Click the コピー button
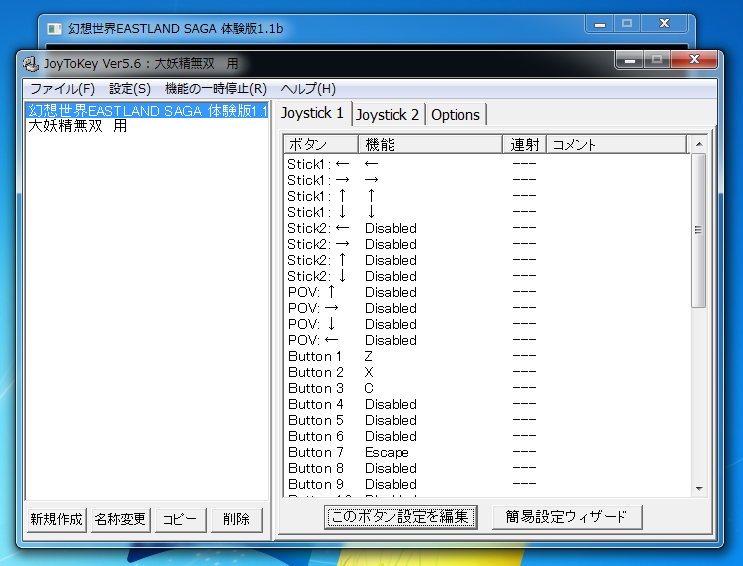Image resolution: width=743 pixels, height=566 pixels. click(180, 520)
